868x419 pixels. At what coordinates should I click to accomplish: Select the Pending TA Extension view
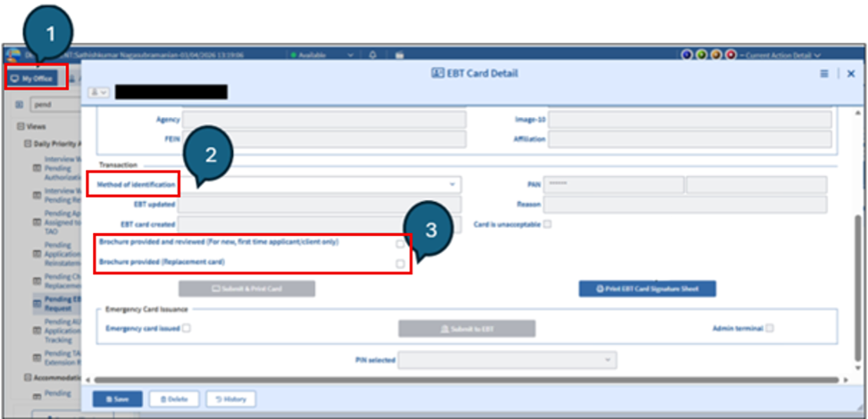[63, 357]
